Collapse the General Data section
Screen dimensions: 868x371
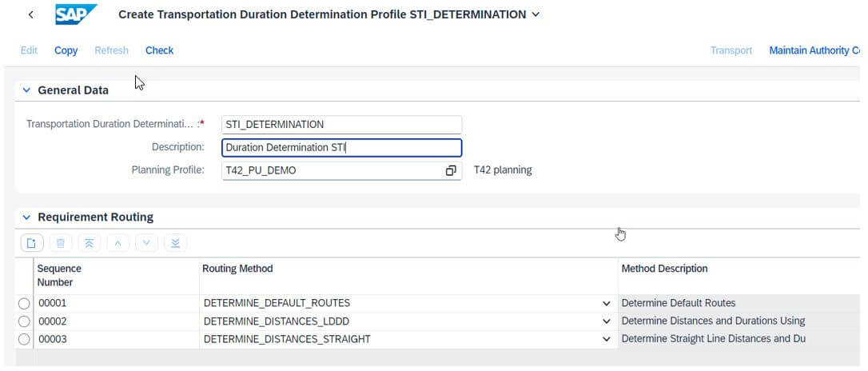pos(26,90)
